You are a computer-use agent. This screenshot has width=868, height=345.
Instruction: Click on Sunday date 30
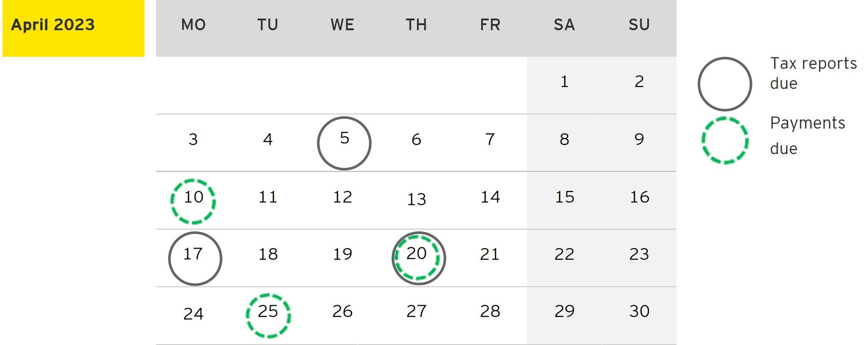(x=639, y=311)
